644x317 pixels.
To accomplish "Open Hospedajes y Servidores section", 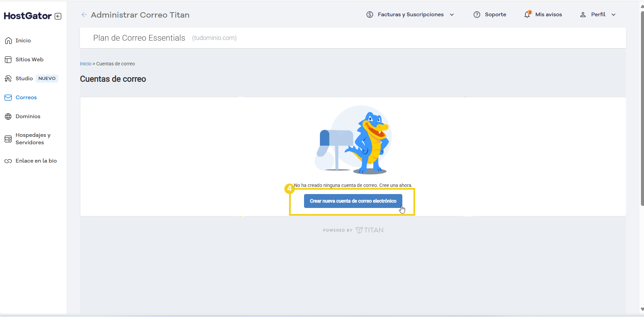I will [x=33, y=139].
